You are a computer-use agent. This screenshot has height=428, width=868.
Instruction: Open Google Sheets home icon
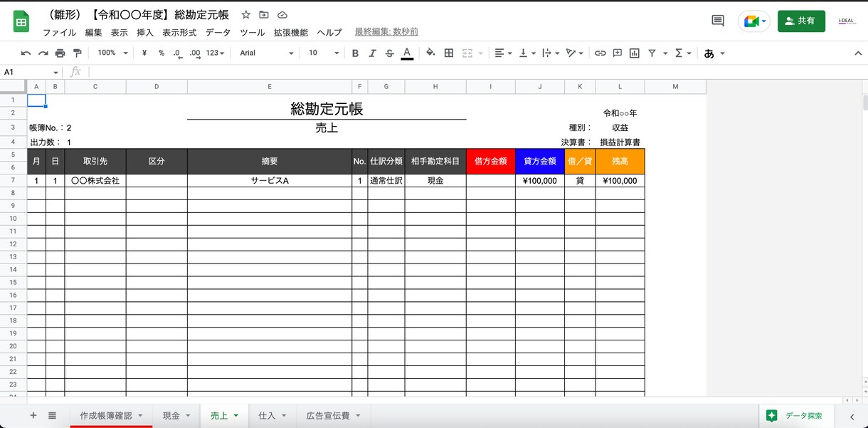[x=21, y=21]
